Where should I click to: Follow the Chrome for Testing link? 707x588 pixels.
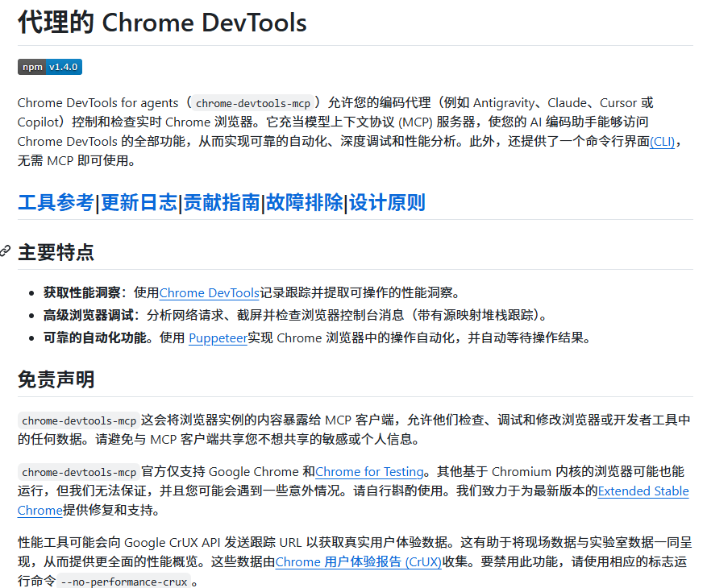pos(369,472)
